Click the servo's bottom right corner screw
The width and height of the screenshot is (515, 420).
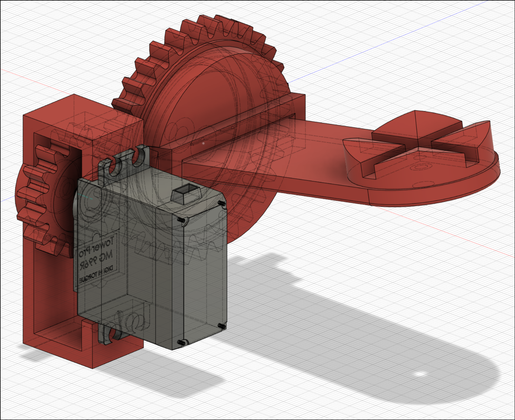[221, 326]
